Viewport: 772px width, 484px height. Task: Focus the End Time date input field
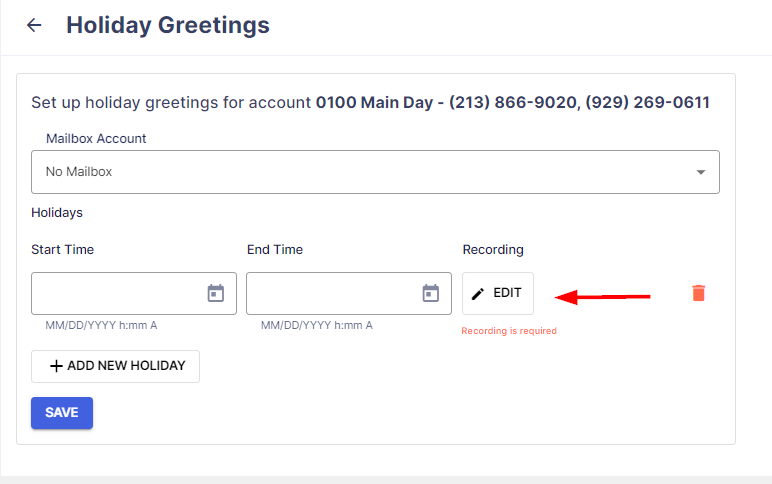pos(349,293)
